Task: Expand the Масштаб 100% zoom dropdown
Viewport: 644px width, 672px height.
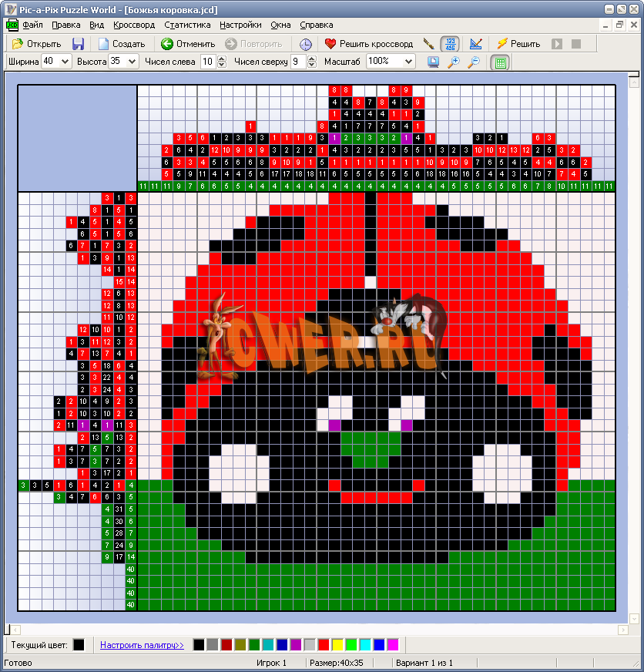Action: click(409, 62)
